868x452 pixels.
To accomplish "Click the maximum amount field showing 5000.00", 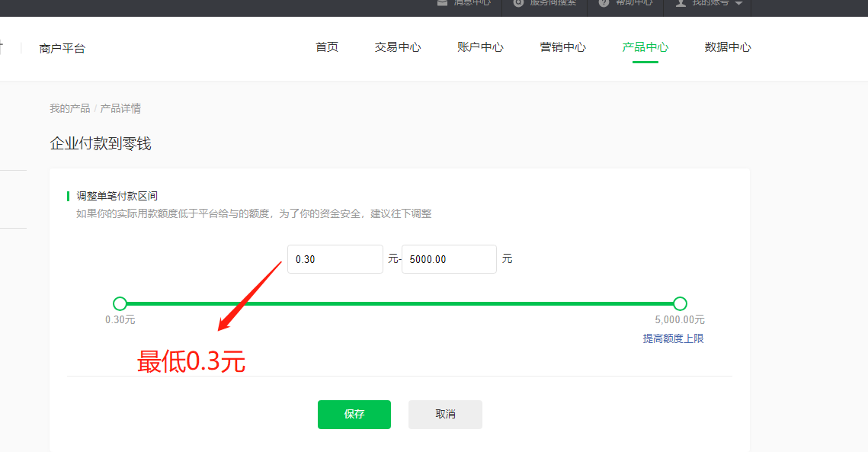I will (449, 259).
